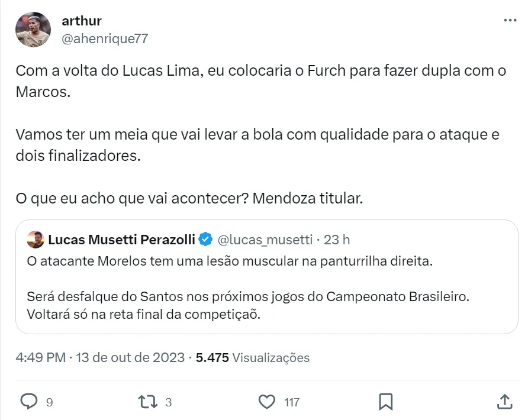Open the @ahenrique77 handle link
The width and height of the screenshot is (528, 420).
(x=105, y=39)
